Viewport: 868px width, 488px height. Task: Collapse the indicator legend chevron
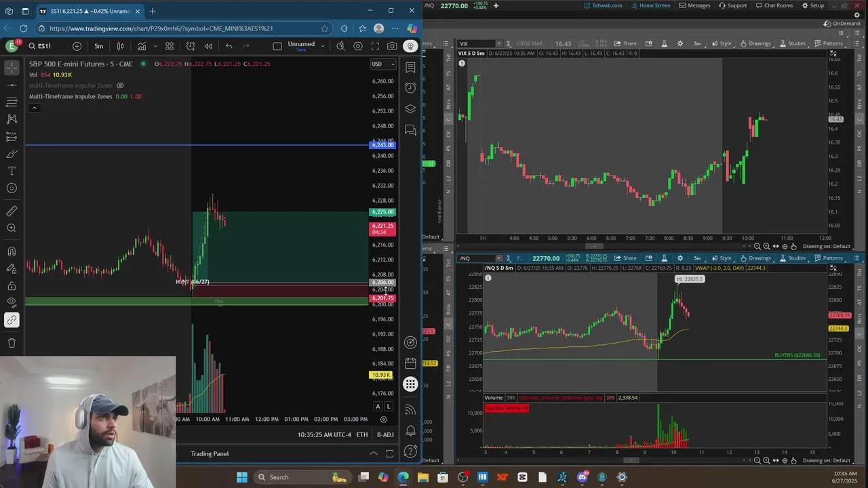[x=34, y=108]
